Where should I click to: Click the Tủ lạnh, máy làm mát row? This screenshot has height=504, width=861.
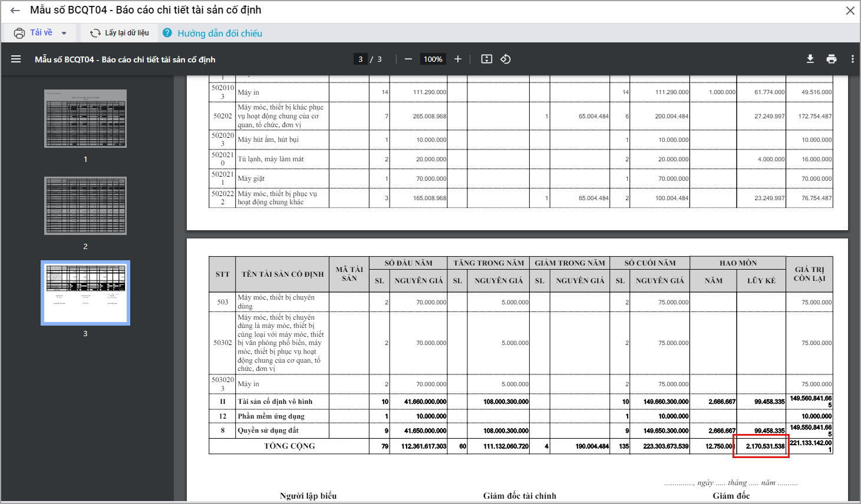click(521, 159)
